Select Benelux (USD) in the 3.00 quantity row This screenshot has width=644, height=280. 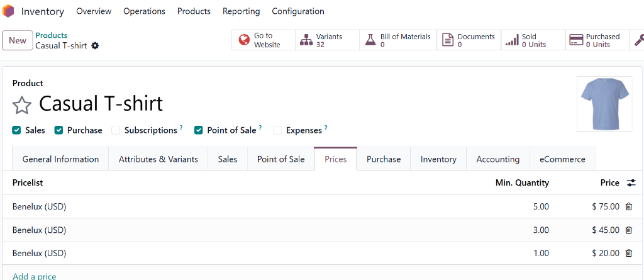point(40,230)
